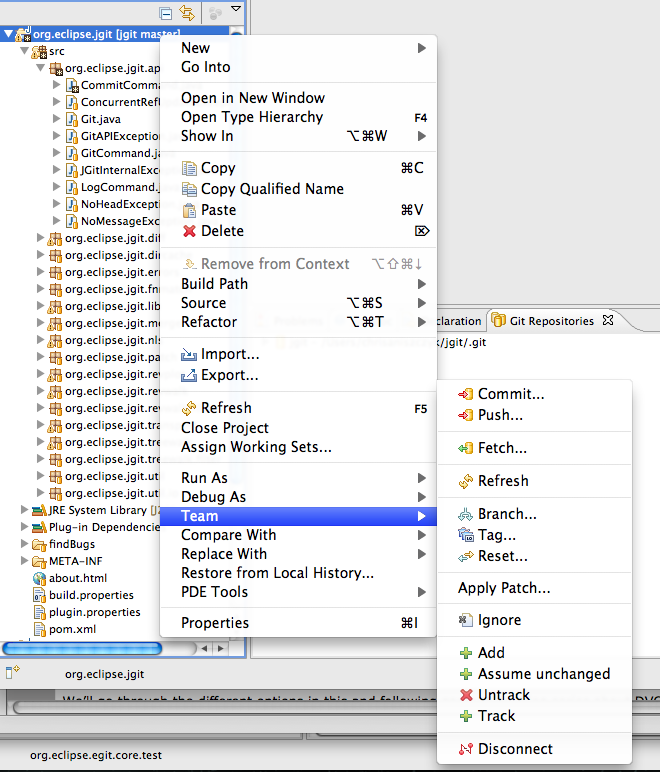This screenshot has width=660, height=772.
Task: Click the Refresh icon in main context menu
Action: [x=189, y=408]
